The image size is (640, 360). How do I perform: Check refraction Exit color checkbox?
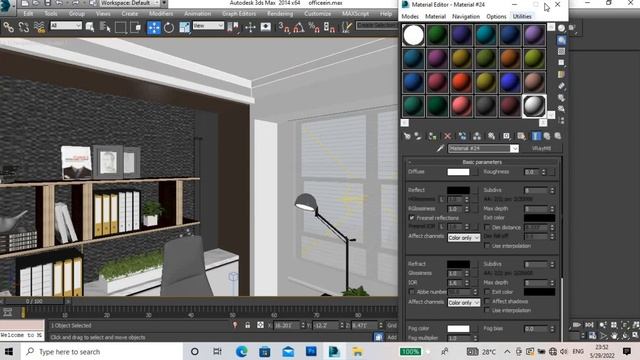click(487, 292)
